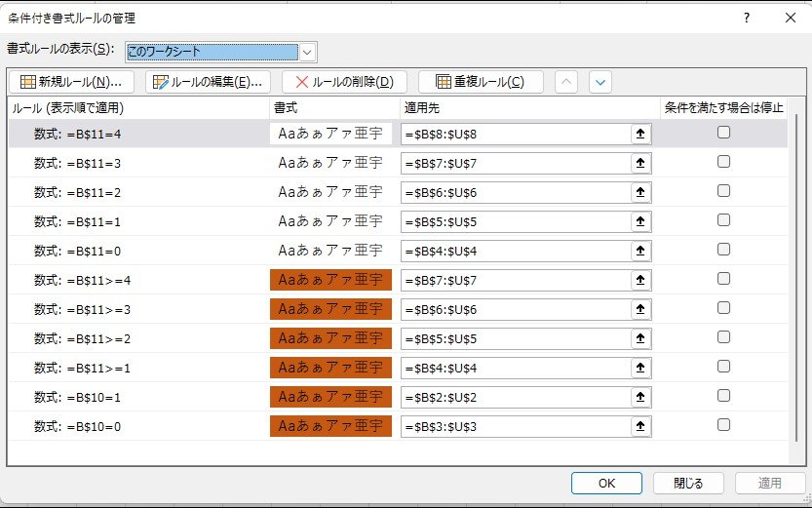Viewport: 812px width, 508px height.
Task: Delete rule using ルールの削除 button
Action: pos(344,82)
